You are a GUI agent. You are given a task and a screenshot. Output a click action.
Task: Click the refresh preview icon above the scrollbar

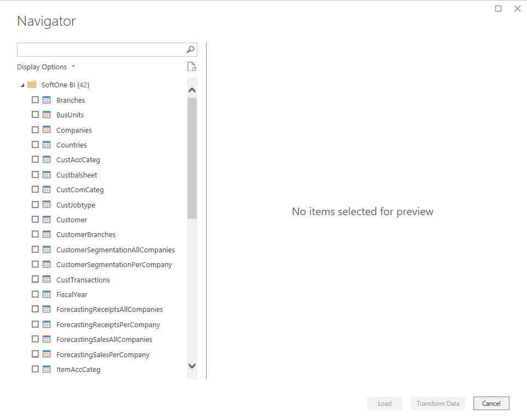click(191, 66)
